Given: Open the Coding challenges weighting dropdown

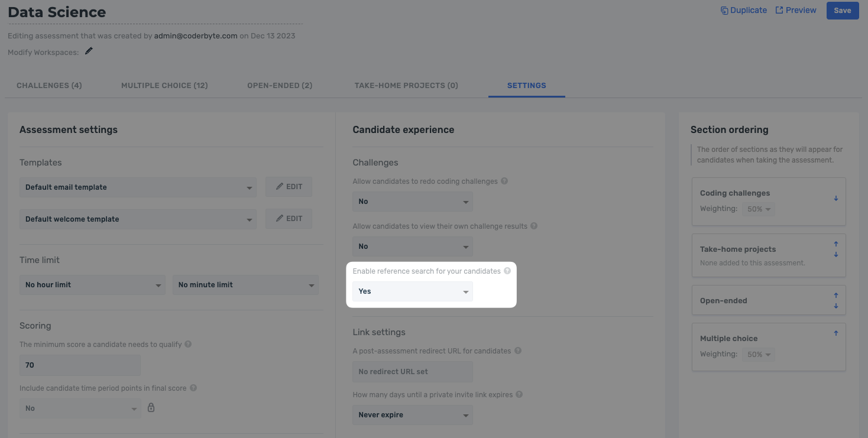Looking at the screenshot, I should pyautogui.click(x=758, y=208).
